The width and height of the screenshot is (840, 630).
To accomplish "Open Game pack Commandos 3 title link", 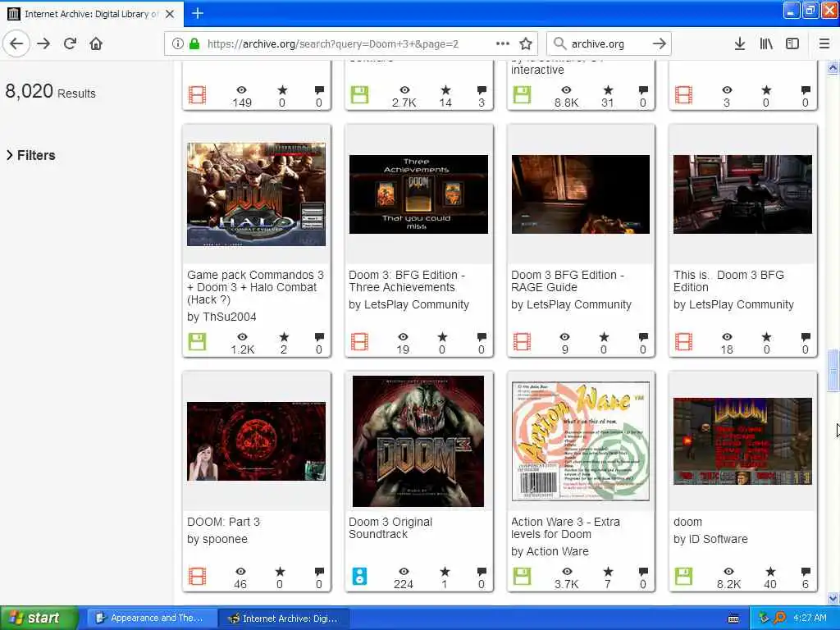I will 256,287.
